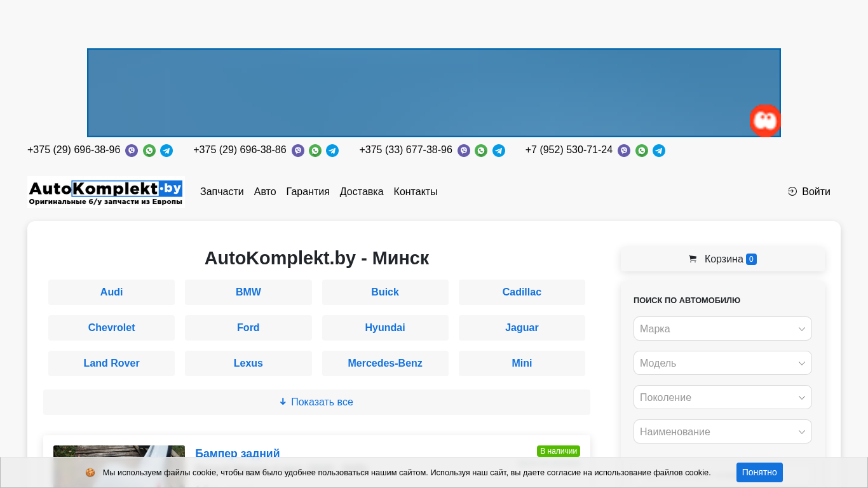Select the Buick brand
This screenshot has height=488, width=868.
(x=385, y=292)
